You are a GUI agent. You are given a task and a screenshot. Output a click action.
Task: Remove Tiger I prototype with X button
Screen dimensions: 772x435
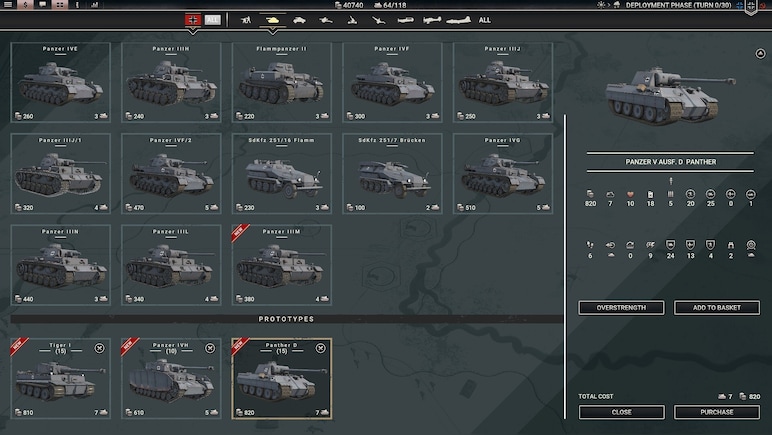pos(99,348)
